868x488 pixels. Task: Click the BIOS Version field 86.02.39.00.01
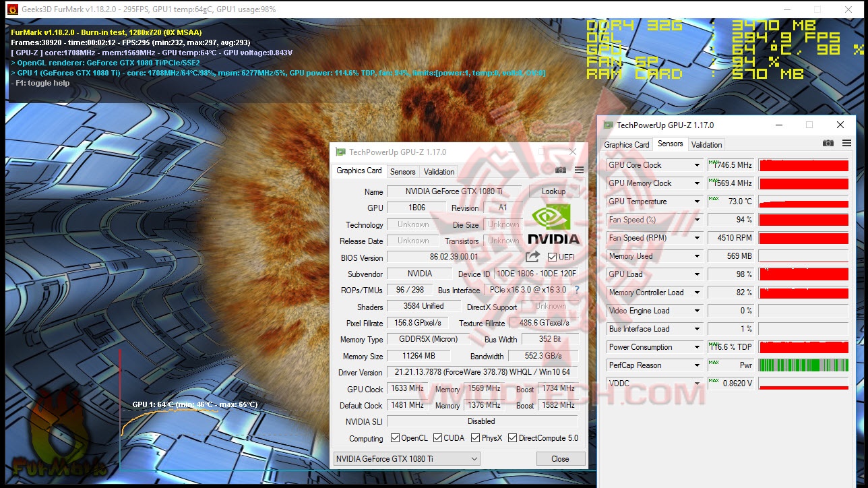tap(454, 257)
